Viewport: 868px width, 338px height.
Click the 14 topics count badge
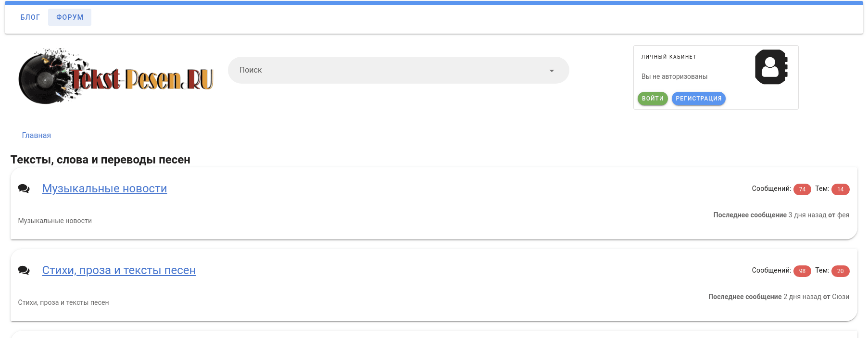coord(841,189)
